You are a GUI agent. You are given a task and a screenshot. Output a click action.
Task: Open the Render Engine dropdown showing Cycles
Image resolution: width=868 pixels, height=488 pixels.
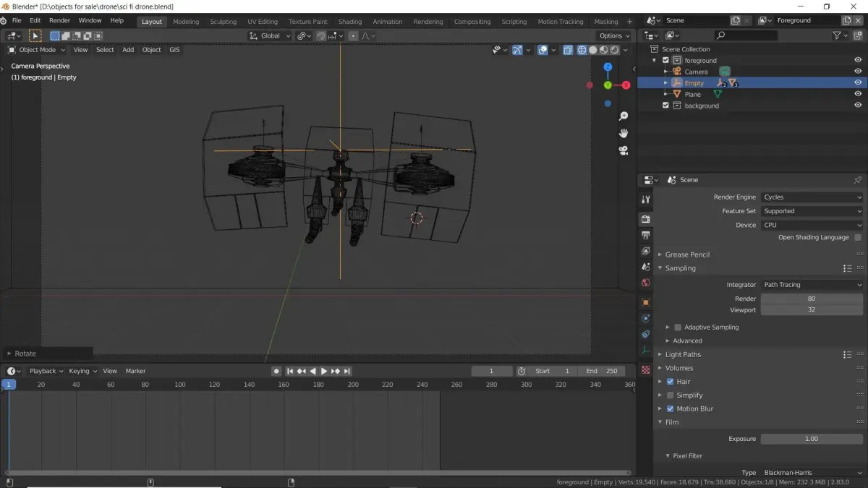point(812,197)
